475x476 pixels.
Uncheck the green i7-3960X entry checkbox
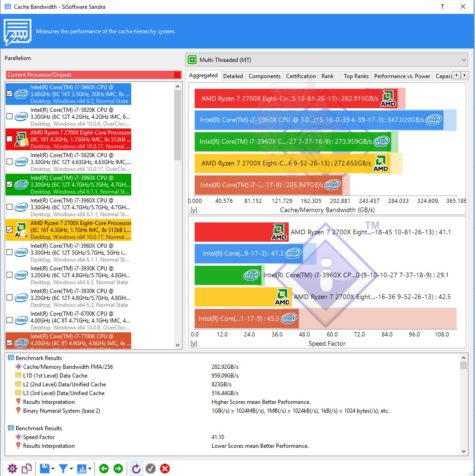pos(9,184)
